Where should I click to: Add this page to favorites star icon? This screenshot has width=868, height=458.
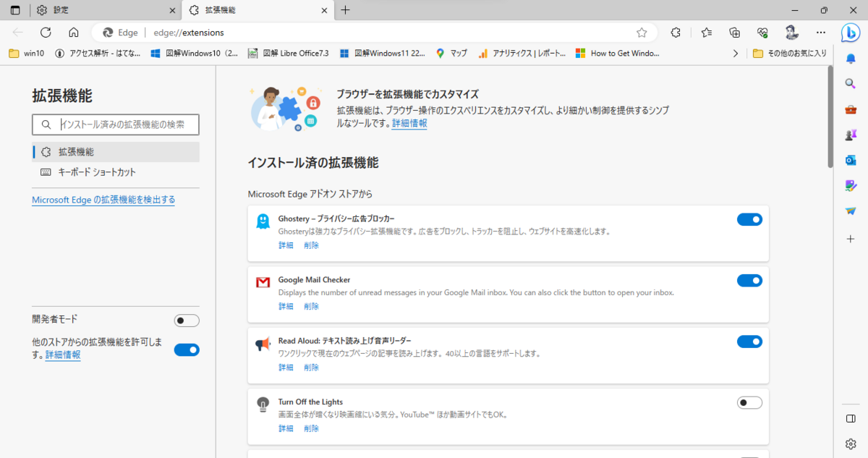pyautogui.click(x=642, y=33)
